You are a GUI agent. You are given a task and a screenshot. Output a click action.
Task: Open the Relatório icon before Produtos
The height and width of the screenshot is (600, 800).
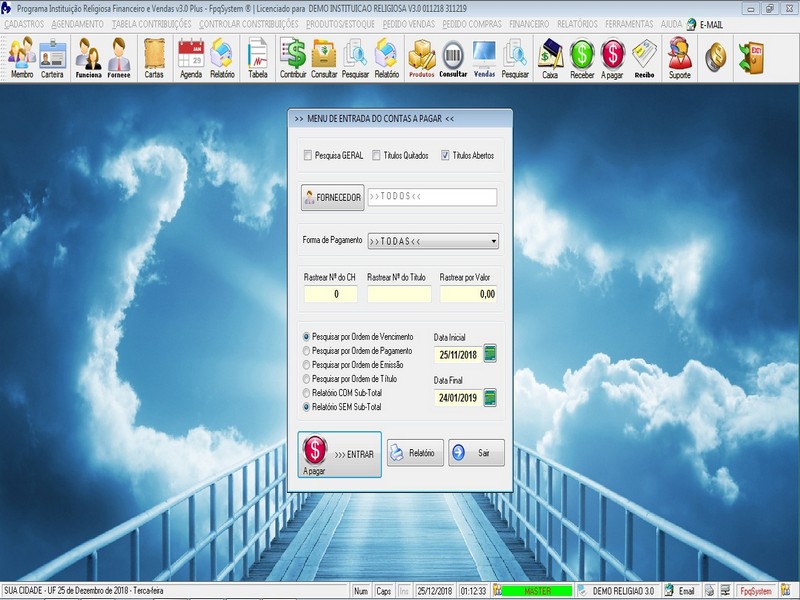pos(387,58)
